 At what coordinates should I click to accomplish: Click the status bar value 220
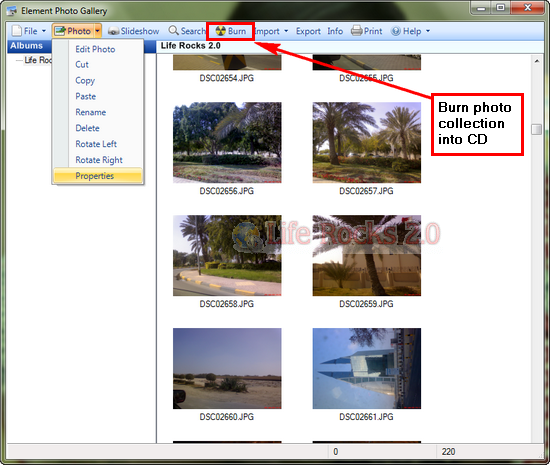point(449,452)
